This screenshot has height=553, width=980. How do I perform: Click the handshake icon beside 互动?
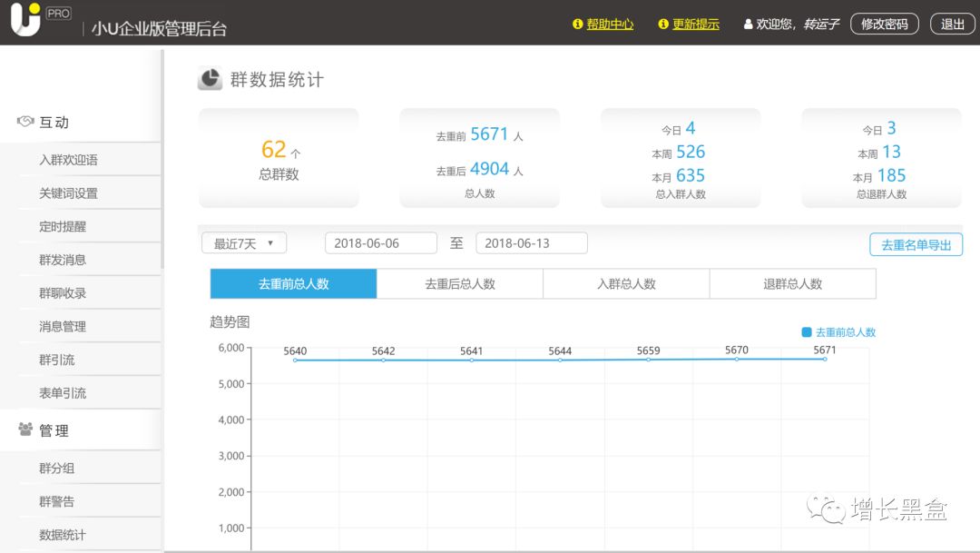click(x=25, y=122)
